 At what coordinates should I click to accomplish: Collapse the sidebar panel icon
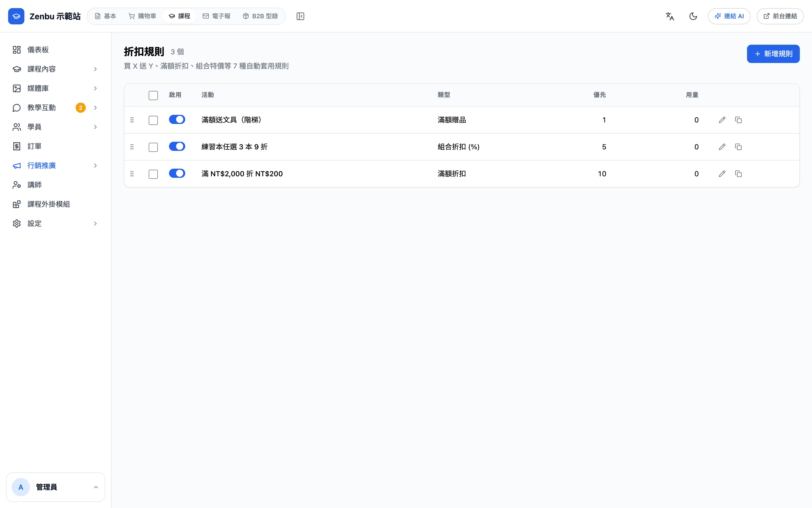coord(300,16)
